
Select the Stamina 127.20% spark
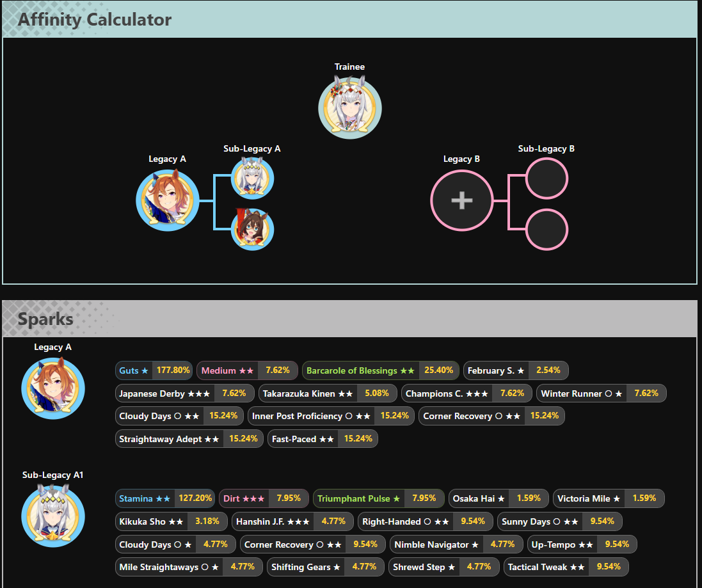pos(165,498)
